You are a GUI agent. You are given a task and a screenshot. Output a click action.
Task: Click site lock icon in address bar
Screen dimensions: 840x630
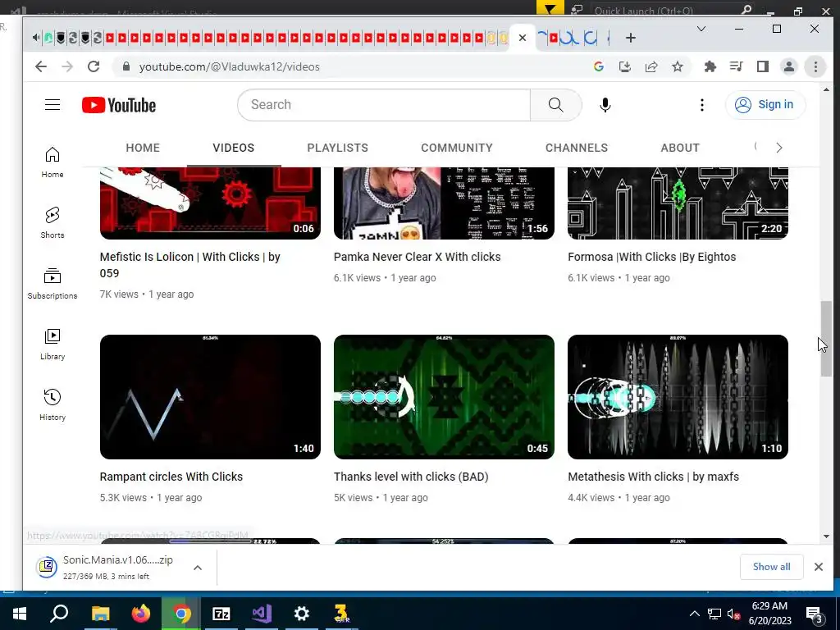[x=126, y=66]
